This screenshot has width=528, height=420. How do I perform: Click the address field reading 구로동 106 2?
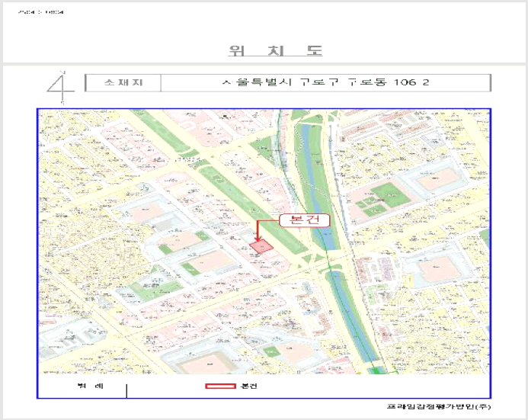[325, 83]
